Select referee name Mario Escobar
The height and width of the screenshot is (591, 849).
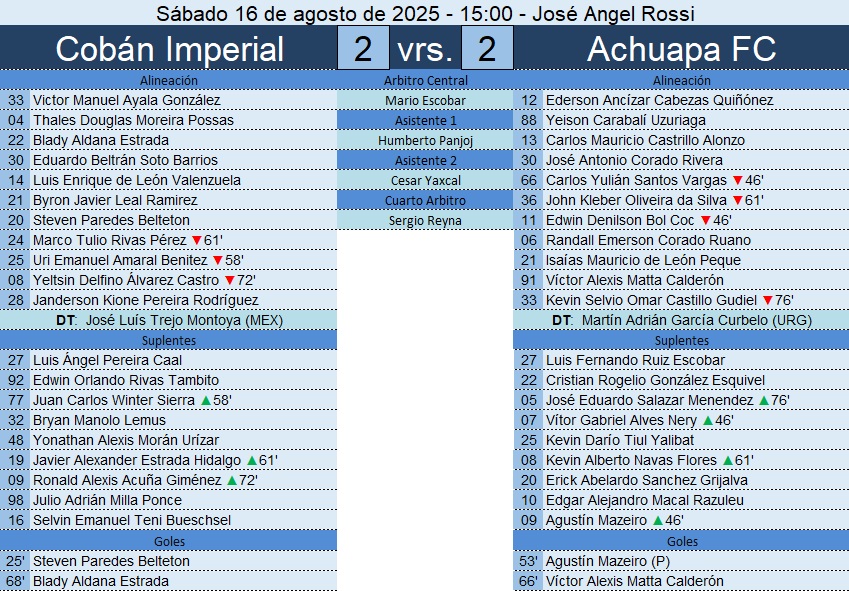click(x=425, y=101)
